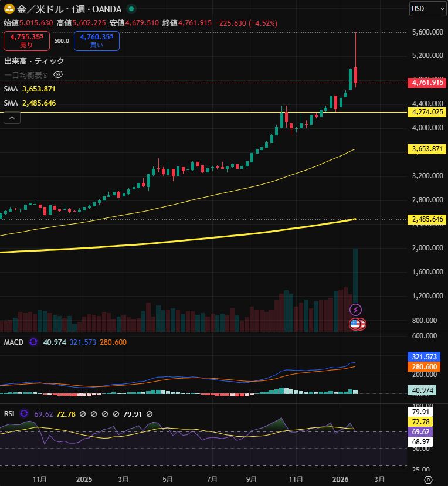The image size is (448, 486).
Task: Click the MACD refresh status icon
Action: [33, 342]
